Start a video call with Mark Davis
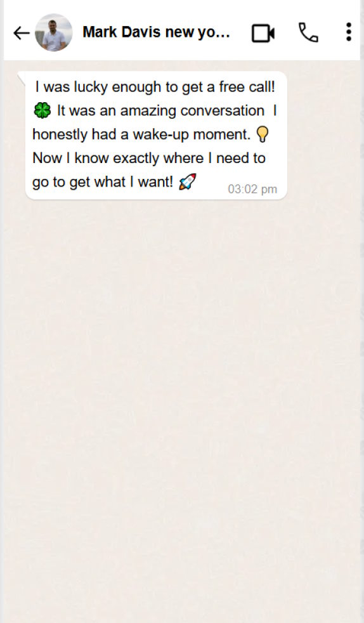This screenshot has height=623, width=364. (x=263, y=33)
